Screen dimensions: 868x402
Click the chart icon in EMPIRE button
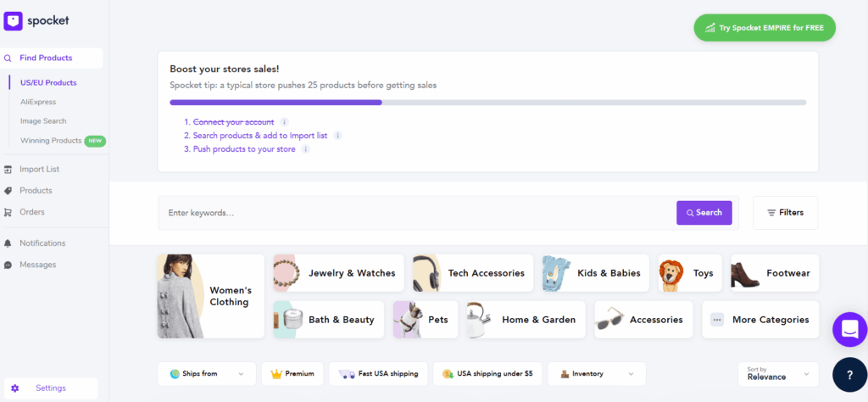[x=710, y=28]
